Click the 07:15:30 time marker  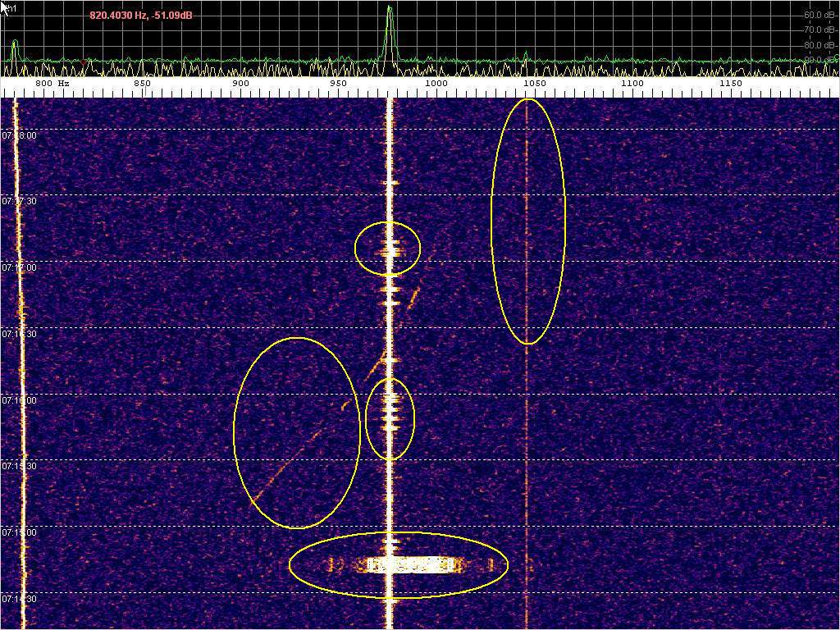(19, 466)
